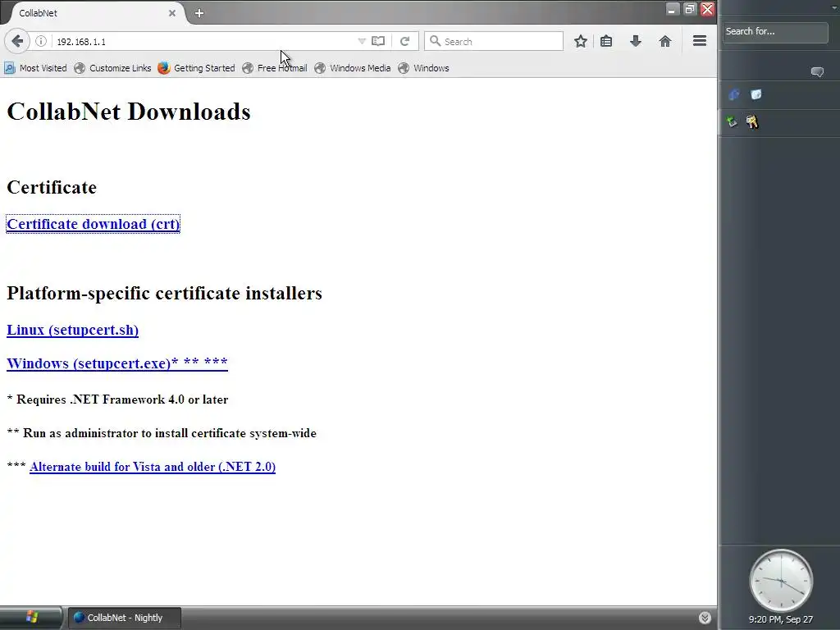Viewport: 840px width, 630px height.
Task: Click the speech bubble icon in sidebar
Action: coord(817,72)
